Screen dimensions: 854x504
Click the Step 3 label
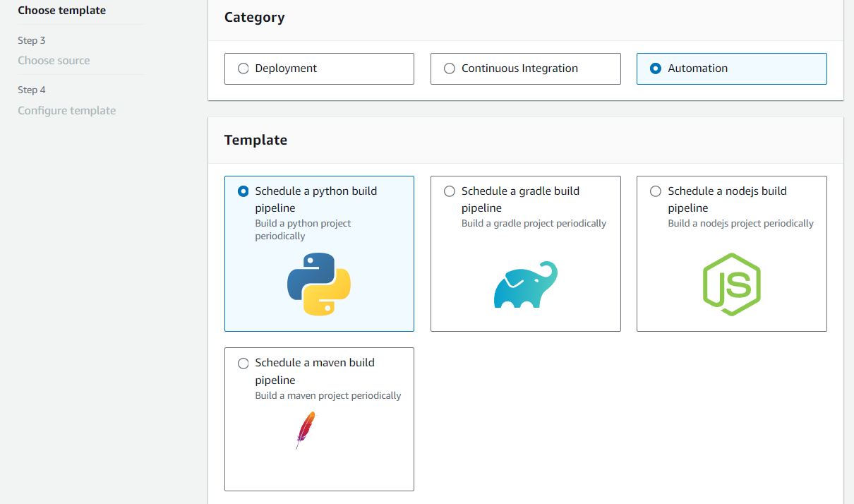(x=32, y=40)
